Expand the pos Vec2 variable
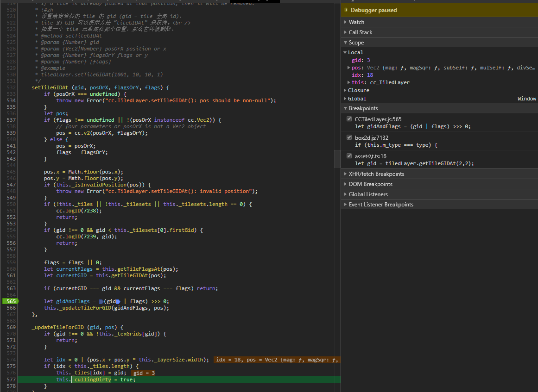538x392 pixels. [348, 68]
